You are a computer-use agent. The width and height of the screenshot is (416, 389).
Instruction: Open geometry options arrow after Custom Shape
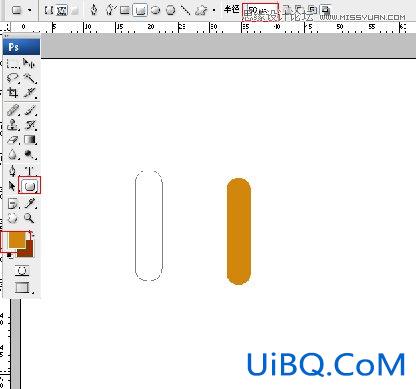click(214, 10)
